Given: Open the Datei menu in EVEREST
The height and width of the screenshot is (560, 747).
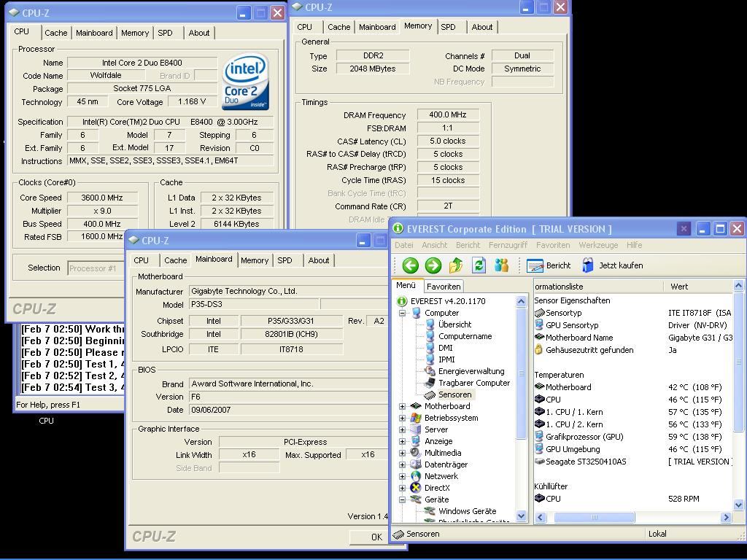Looking at the screenshot, I should [x=404, y=245].
